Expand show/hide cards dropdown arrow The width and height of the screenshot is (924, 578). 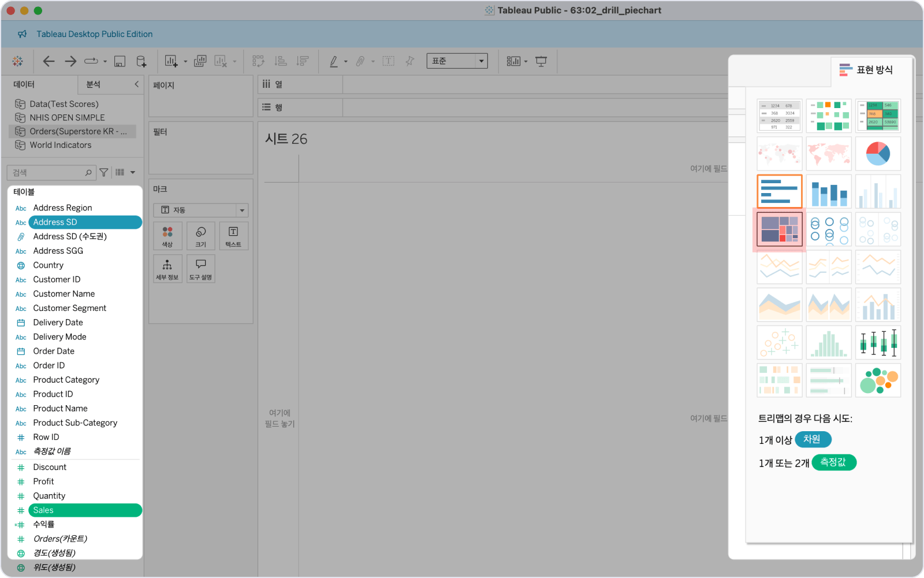click(x=526, y=61)
